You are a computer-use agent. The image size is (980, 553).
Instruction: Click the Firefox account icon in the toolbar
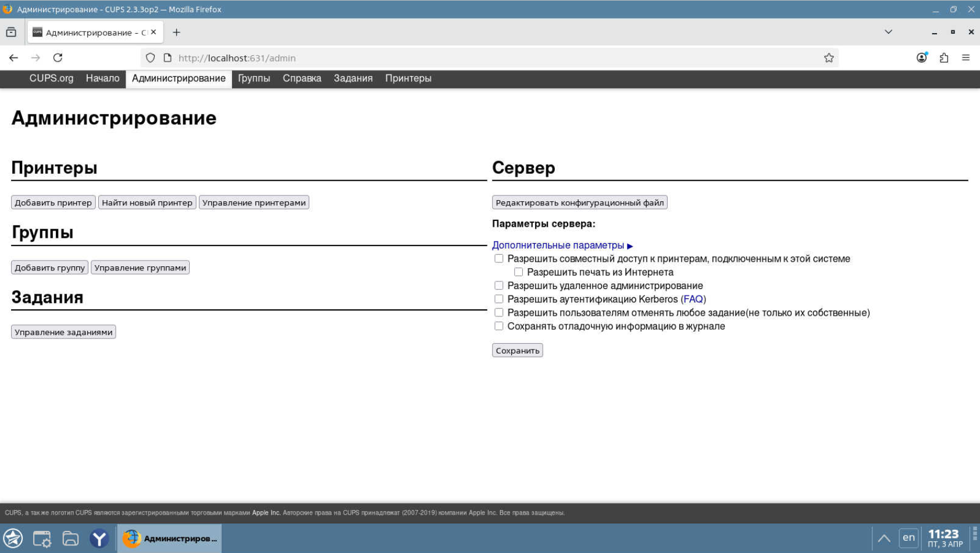click(x=921, y=58)
